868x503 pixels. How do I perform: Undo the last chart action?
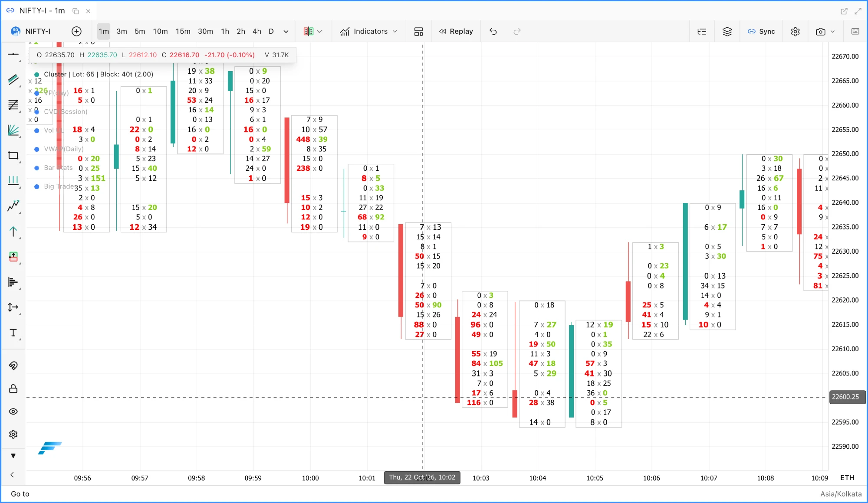[493, 31]
